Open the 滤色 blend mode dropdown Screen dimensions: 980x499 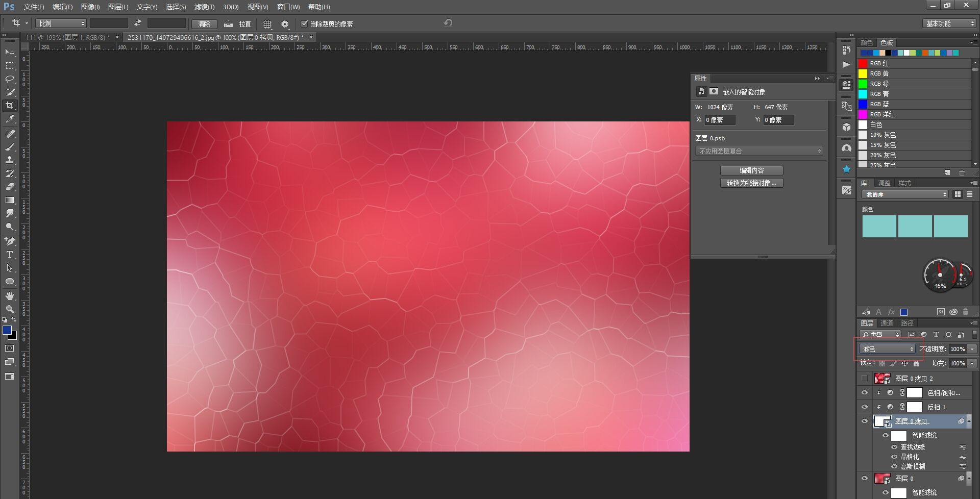tap(887, 349)
